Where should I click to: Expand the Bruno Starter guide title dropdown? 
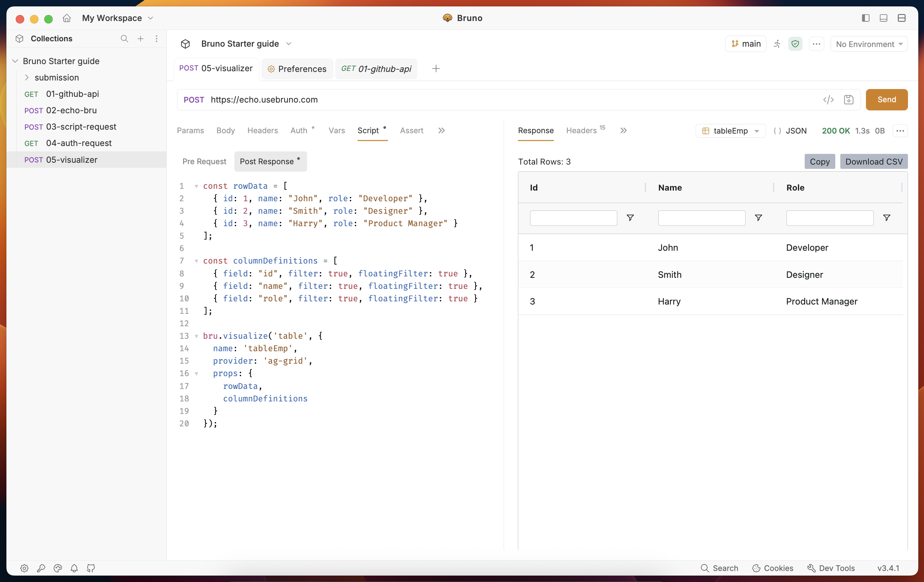pyautogui.click(x=289, y=44)
